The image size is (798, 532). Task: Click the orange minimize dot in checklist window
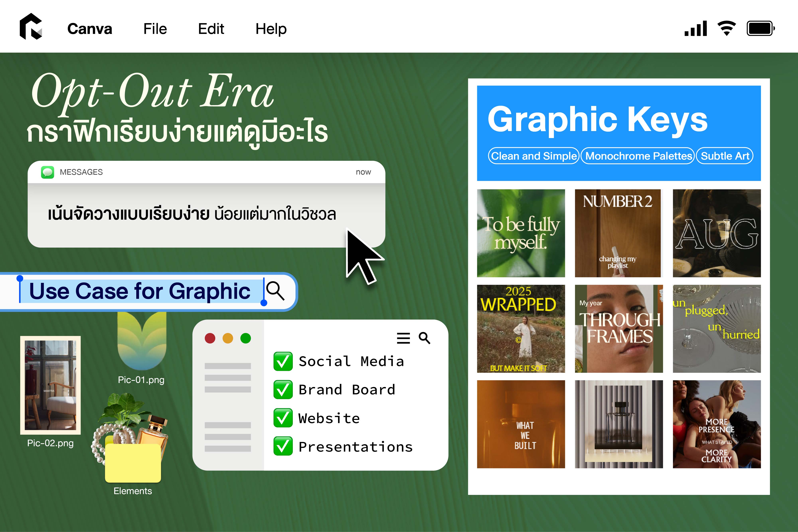pos(228,338)
